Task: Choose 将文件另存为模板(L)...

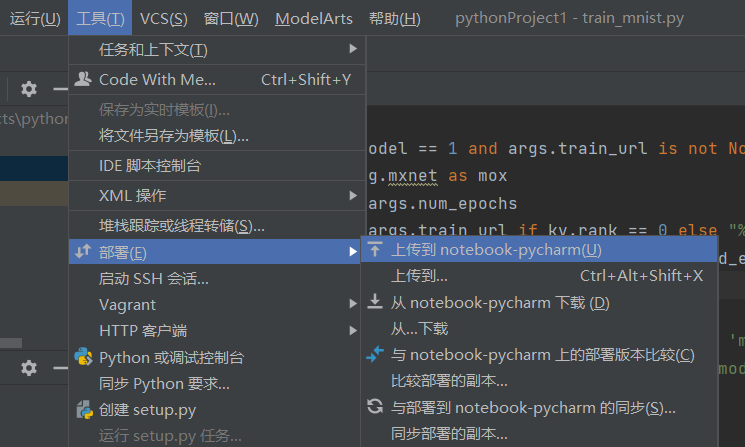Action: [217, 136]
